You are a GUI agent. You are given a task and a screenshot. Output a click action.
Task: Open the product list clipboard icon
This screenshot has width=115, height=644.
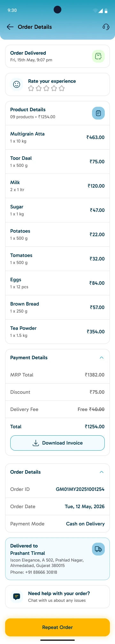[x=98, y=113]
